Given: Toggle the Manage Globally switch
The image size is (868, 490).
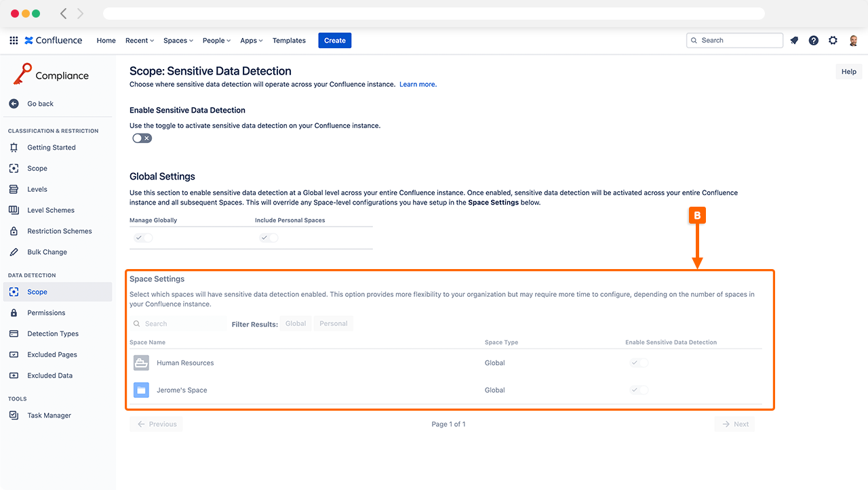Looking at the screenshot, I should click(143, 238).
